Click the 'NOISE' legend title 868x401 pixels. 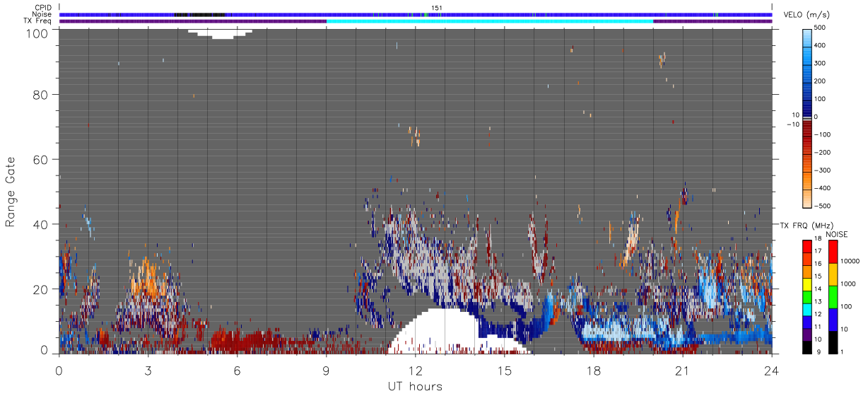pyautogui.click(x=836, y=234)
